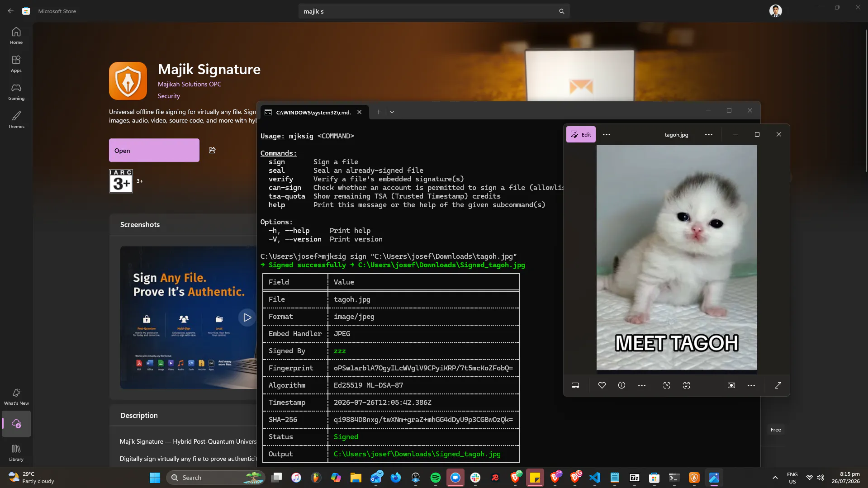Click the IARC 3+ rating badge
The width and height of the screenshot is (868, 488).
pyautogui.click(x=121, y=181)
